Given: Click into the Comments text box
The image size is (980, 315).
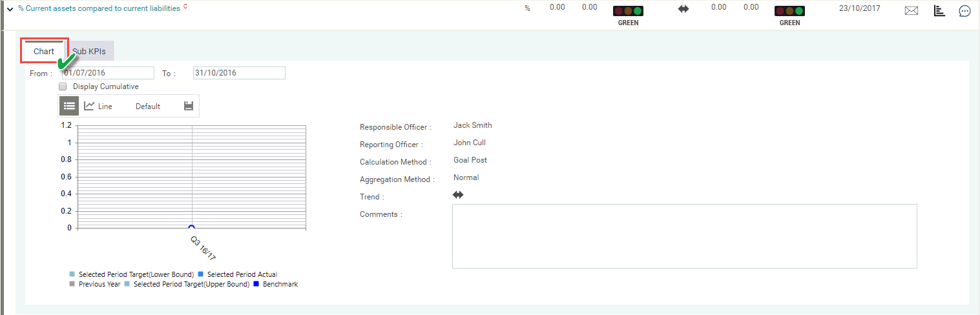Looking at the screenshot, I should click(x=685, y=236).
